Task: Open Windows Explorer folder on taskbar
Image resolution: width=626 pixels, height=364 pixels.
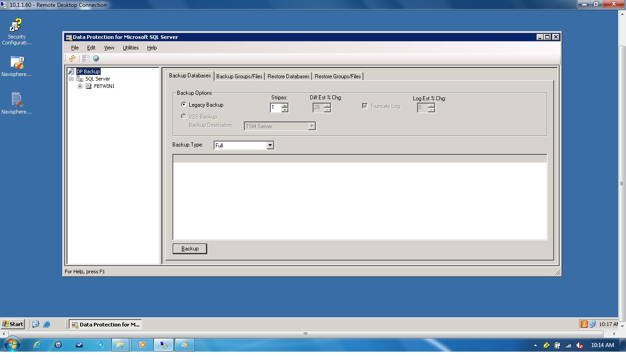Action: point(121,345)
